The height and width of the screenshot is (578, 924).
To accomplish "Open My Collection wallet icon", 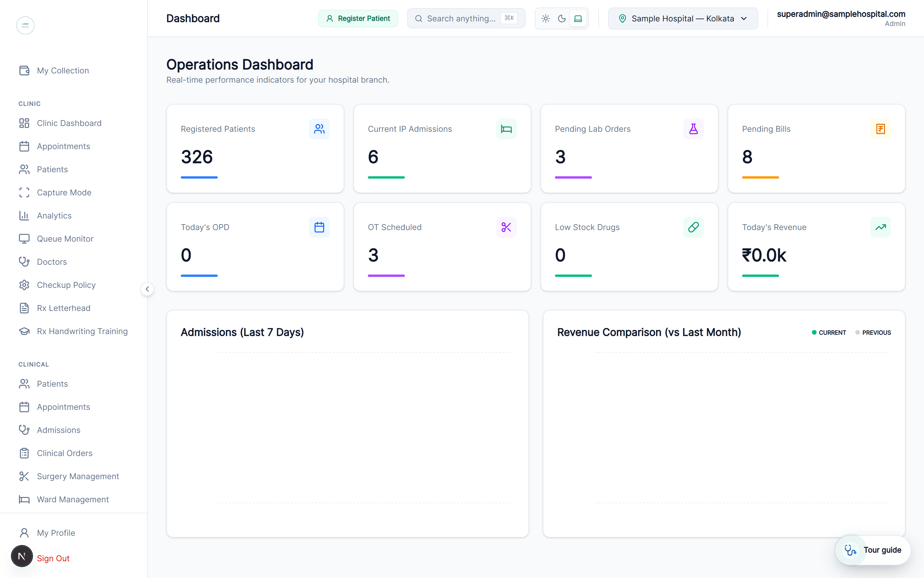I will pyautogui.click(x=25, y=70).
